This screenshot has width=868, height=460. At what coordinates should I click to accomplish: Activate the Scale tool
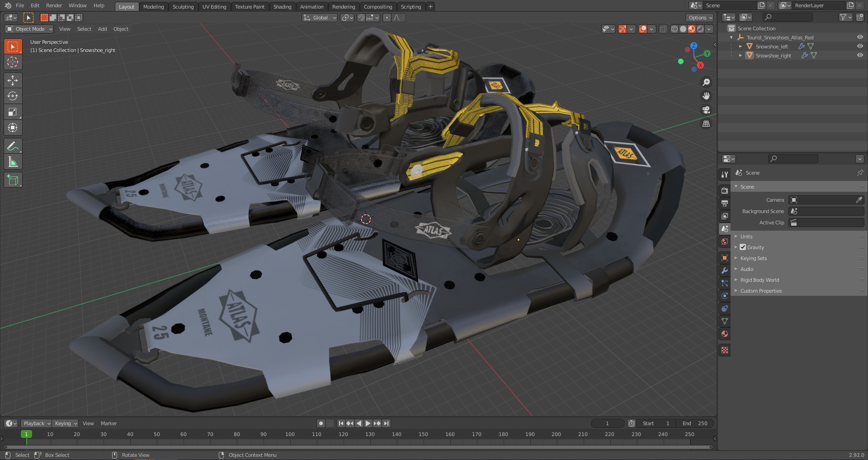pyautogui.click(x=13, y=112)
